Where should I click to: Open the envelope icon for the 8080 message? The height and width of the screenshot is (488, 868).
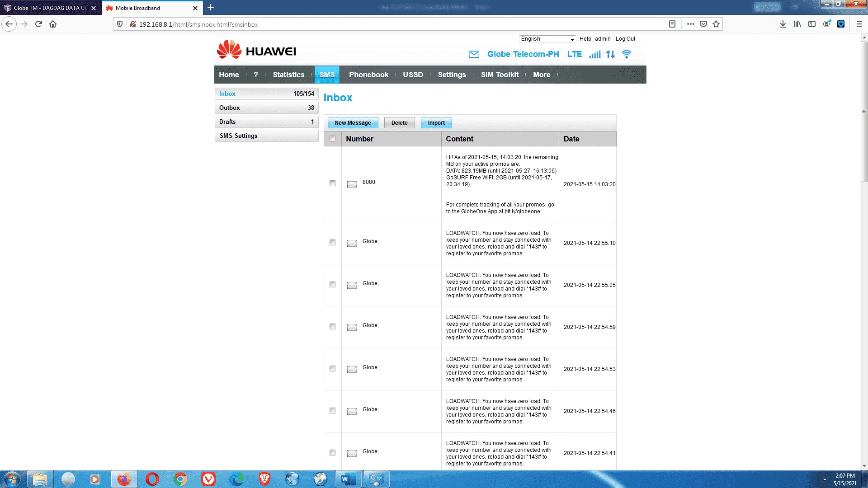352,184
